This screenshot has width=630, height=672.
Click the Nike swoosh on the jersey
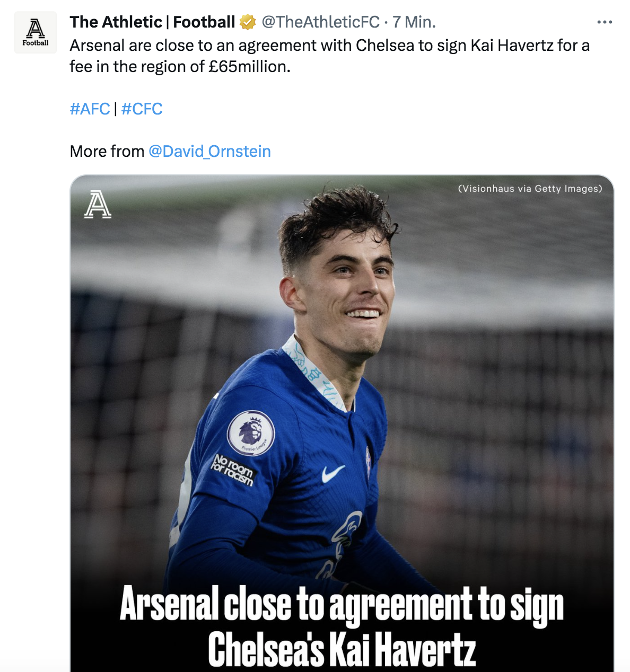click(x=333, y=473)
